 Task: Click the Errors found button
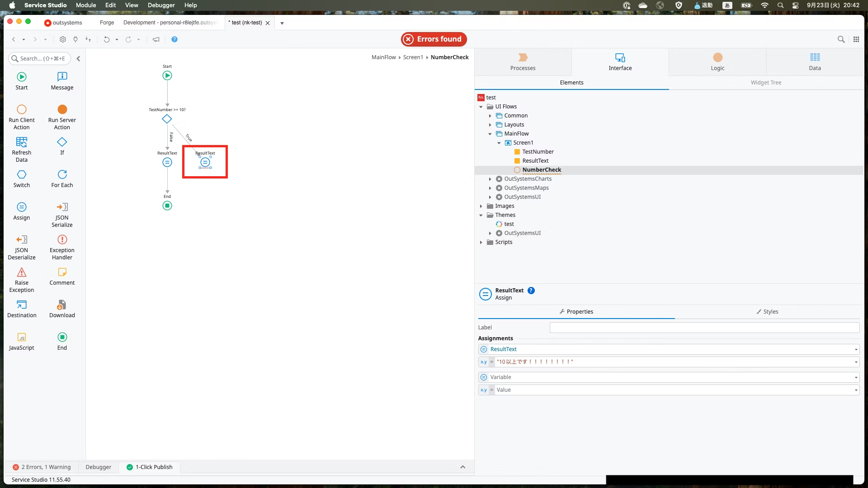[434, 39]
